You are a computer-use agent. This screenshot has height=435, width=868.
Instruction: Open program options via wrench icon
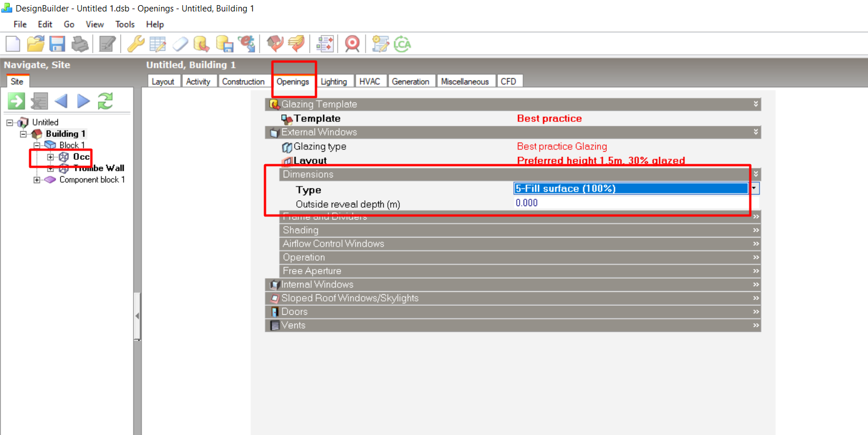point(135,43)
